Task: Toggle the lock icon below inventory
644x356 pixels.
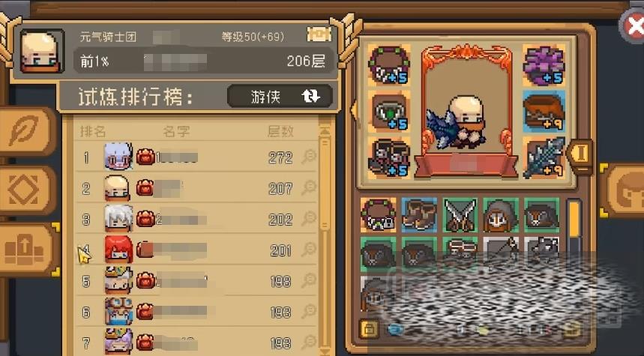Action: click(x=369, y=328)
